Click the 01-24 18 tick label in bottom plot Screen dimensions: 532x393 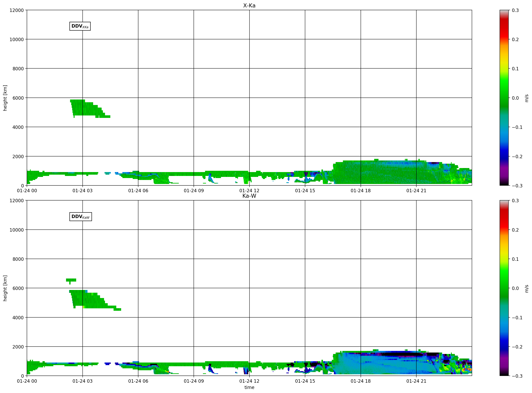[x=361, y=381]
